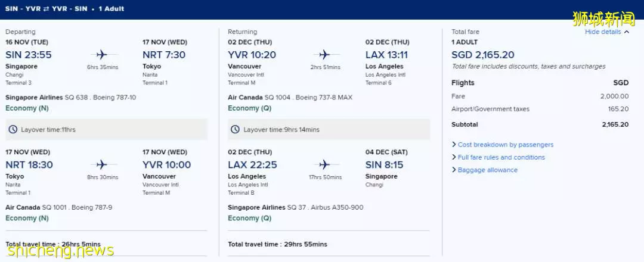Click Economy (N) under Air Canada SQ 1001

coord(27,218)
